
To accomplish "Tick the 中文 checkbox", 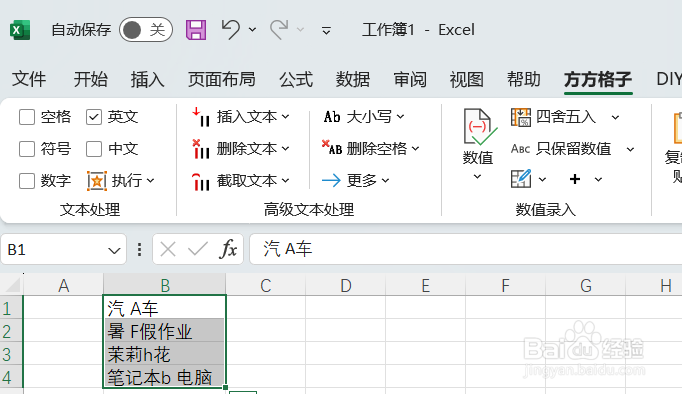I will [x=94, y=149].
